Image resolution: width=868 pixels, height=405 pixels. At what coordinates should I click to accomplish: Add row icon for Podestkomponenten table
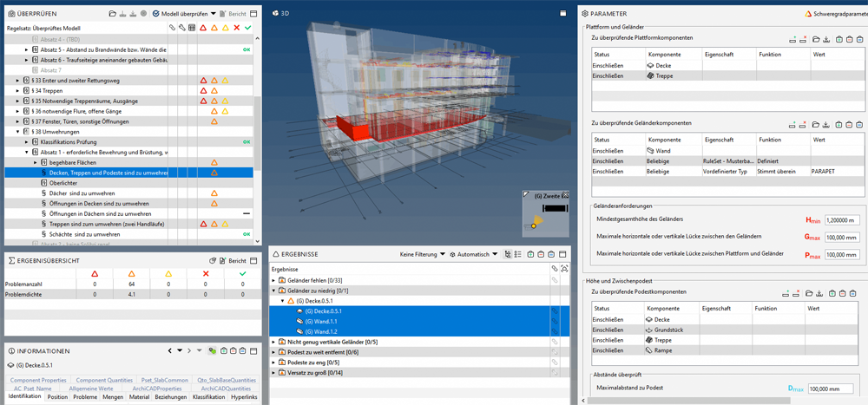(787, 292)
